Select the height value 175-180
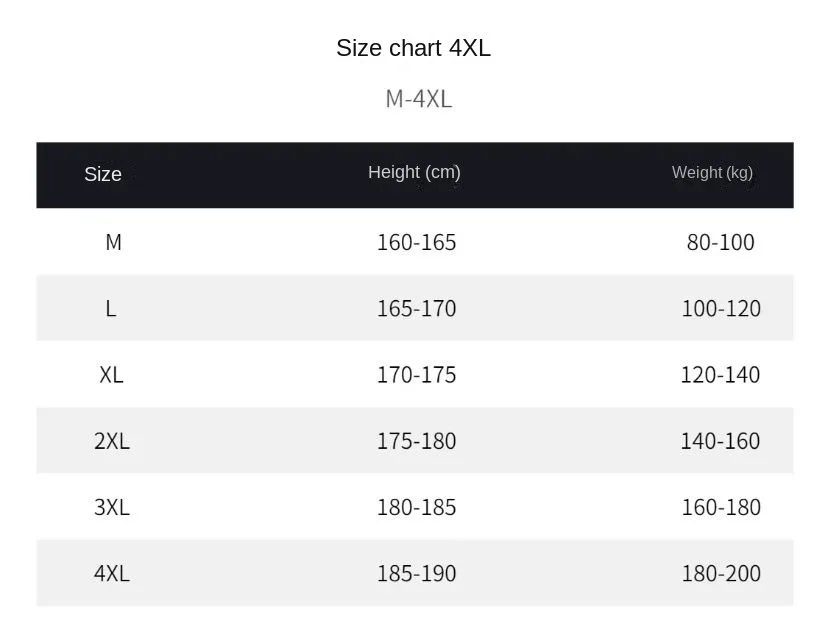Screen dimensions: 828x621 pos(416,441)
